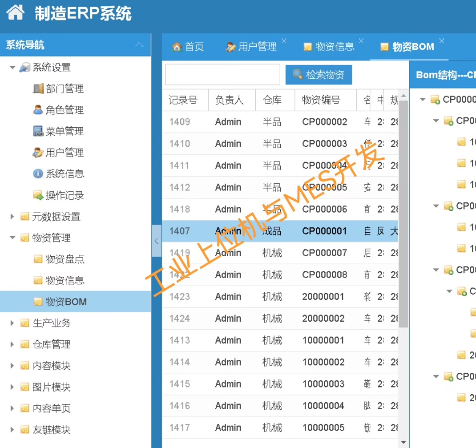Click the 角色管理 user icon
This screenshot has width=476, height=448.
click(38, 110)
